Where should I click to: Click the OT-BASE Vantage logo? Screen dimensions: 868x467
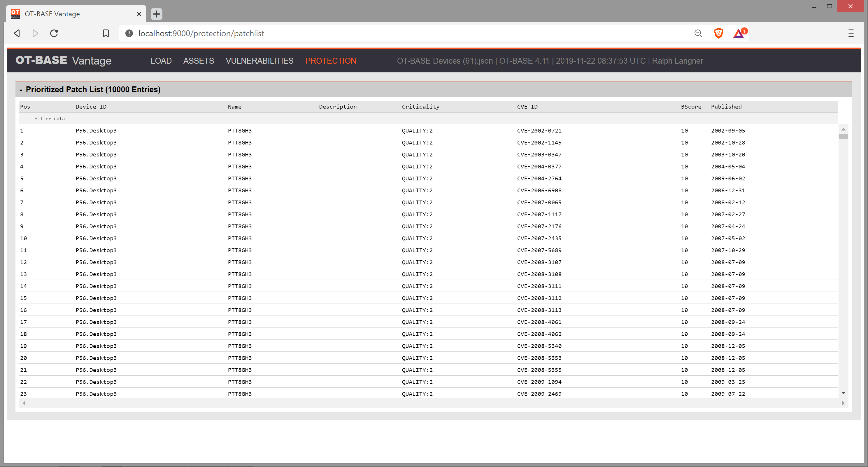[63, 60]
